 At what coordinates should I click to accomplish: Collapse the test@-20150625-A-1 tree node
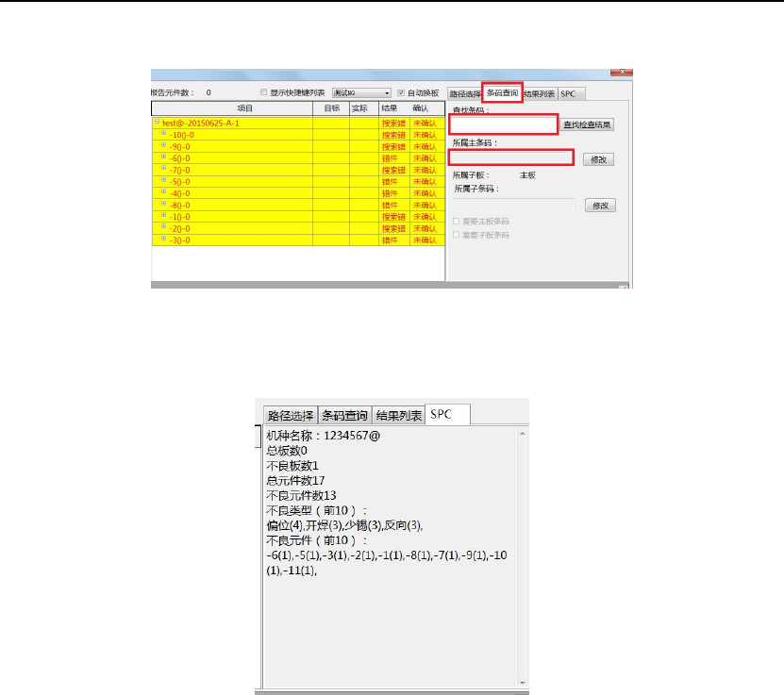(157, 122)
